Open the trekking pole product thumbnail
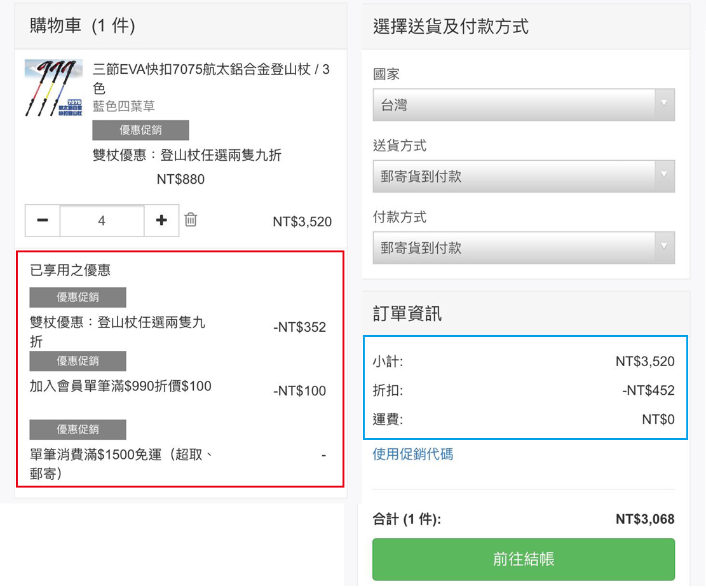Image resolution: width=706 pixels, height=588 pixels. pyautogui.click(x=54, y=88)
